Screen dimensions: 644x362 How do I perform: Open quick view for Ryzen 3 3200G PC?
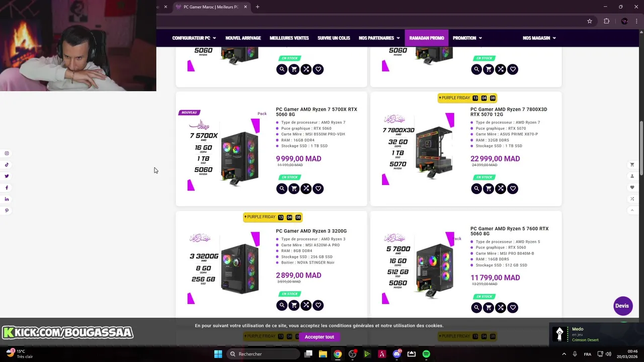click(x=282, y=305)
